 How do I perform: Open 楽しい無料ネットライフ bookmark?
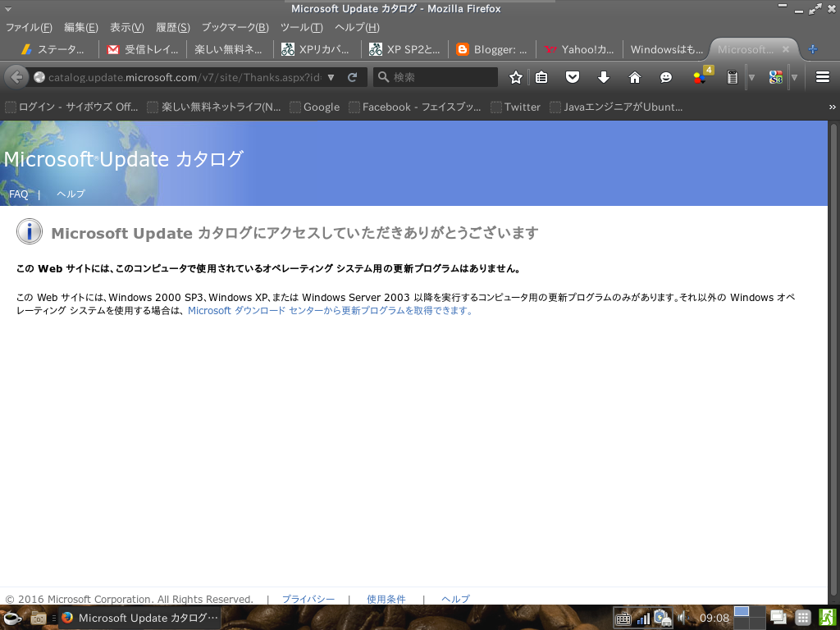pyautogui.click(x=214, y=107)
